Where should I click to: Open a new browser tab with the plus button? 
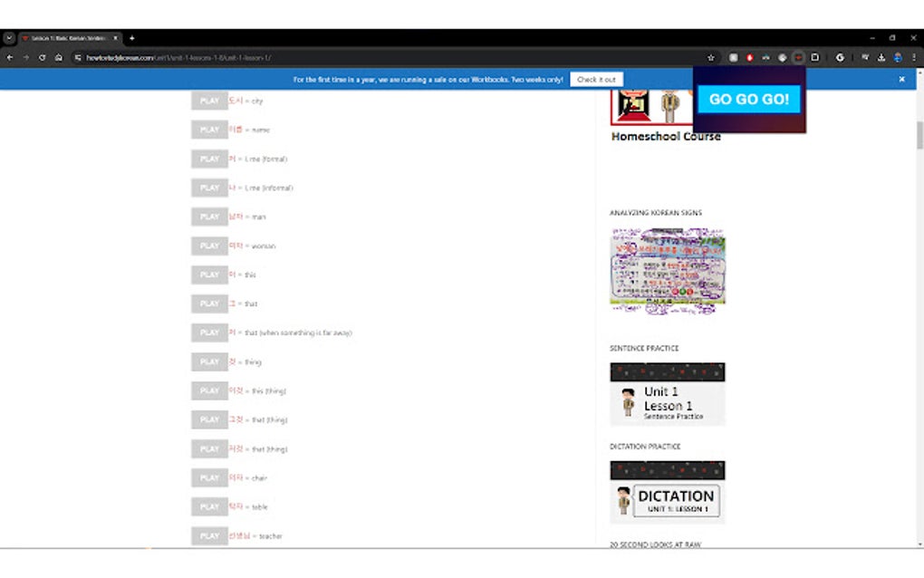click(132, 38)
